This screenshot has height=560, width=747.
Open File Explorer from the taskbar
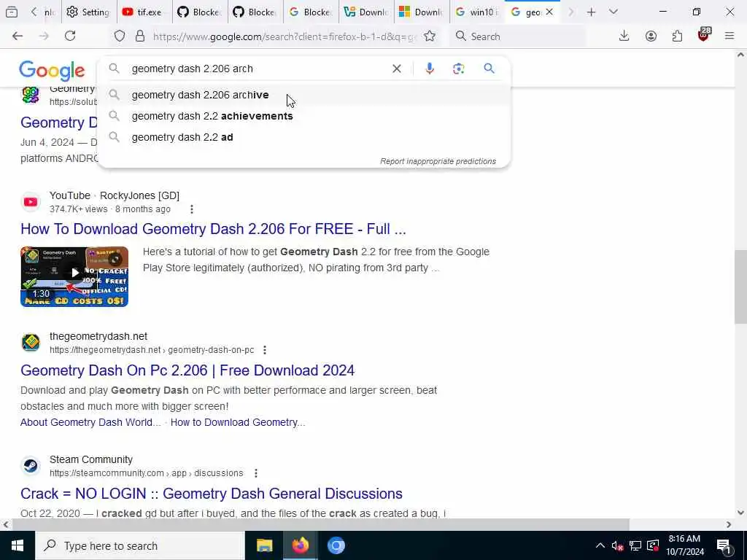264,545
